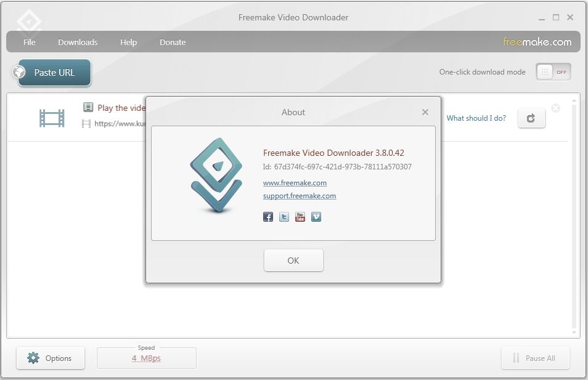Click the Paste URL button
This screenshot has height=380, width=588.
(x=54, y=72)
